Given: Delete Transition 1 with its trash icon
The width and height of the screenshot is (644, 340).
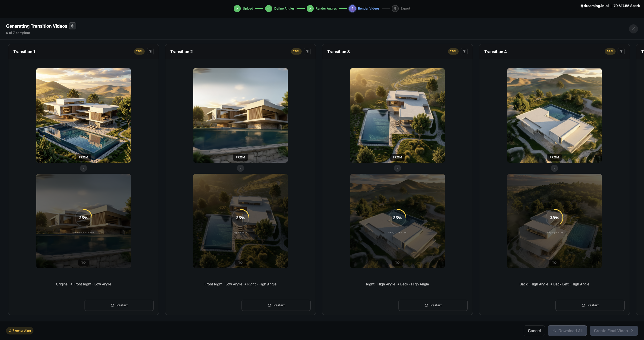Looking at the screenshot, I should [x=150, y=51].
